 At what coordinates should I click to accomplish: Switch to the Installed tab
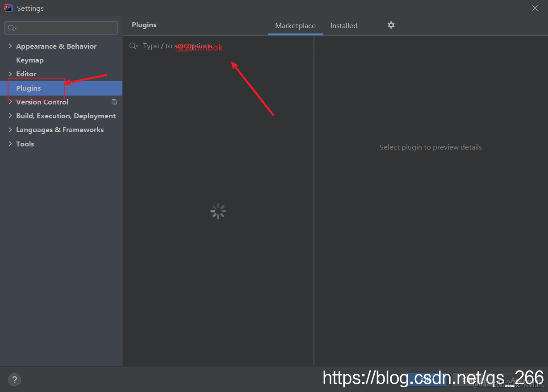344,26
